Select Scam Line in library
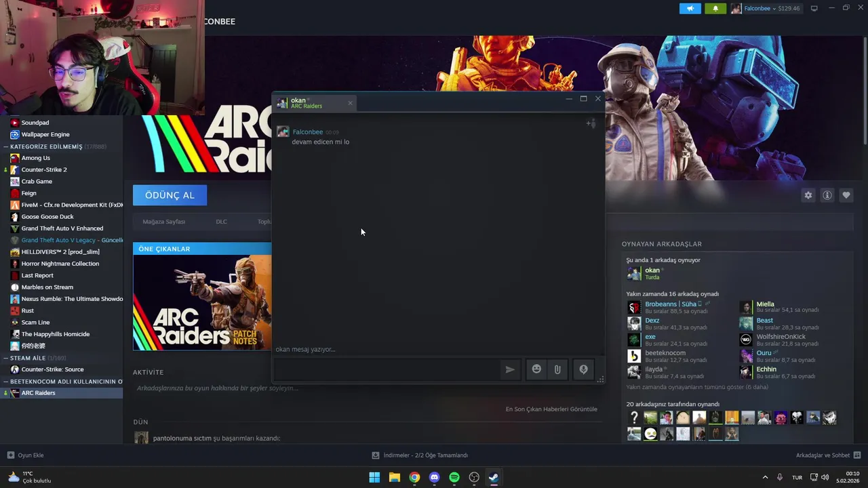The width and height of the screenshot is (868, 488). pos(35,323)
